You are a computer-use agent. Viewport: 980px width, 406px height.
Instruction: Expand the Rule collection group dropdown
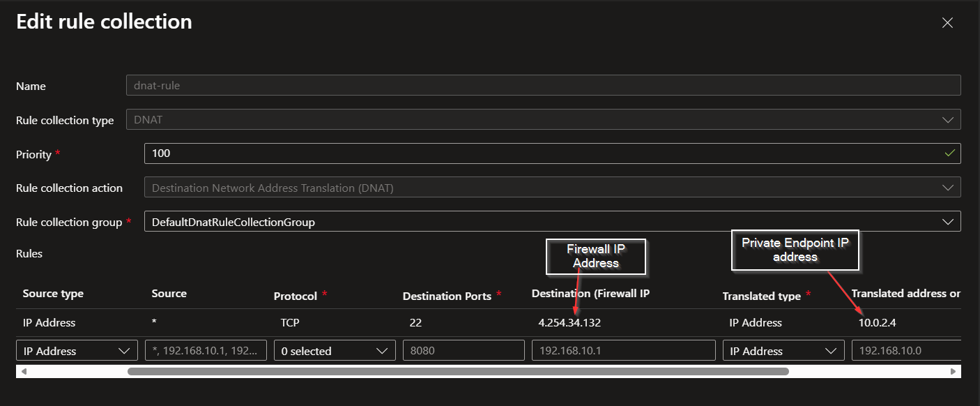pyautogui.click(x=552, y=222)
